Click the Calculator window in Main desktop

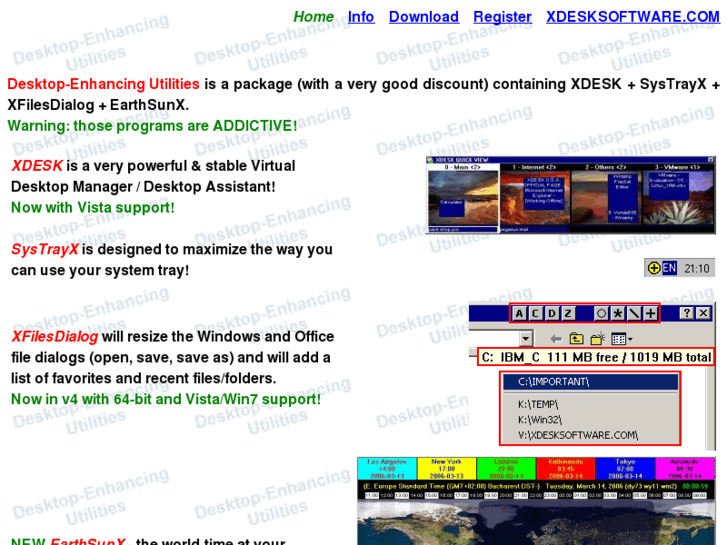pos(452,208)
